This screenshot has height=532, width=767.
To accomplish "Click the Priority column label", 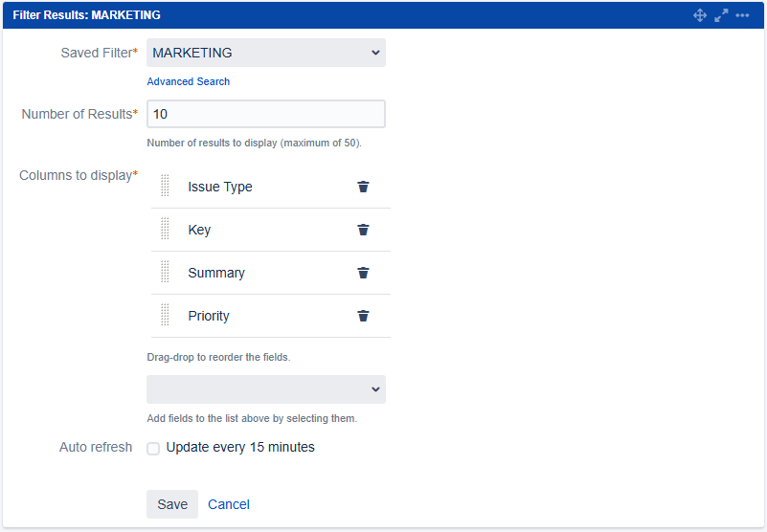I will (x=209, y=316).
